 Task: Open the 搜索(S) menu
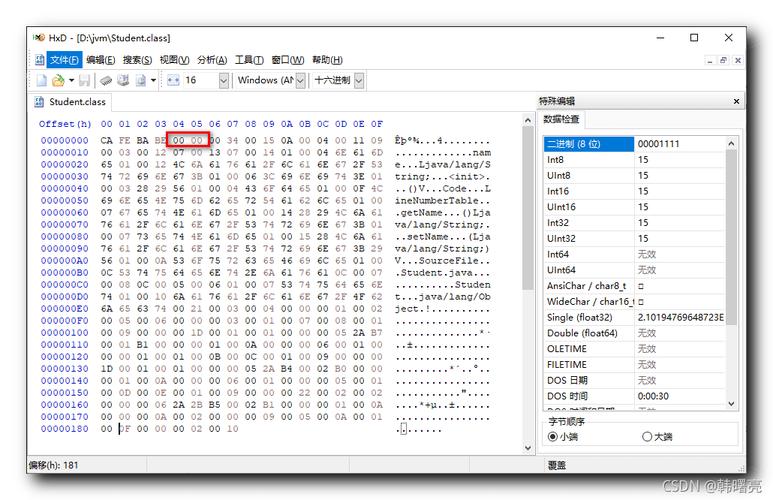click(x=137, y=60)
